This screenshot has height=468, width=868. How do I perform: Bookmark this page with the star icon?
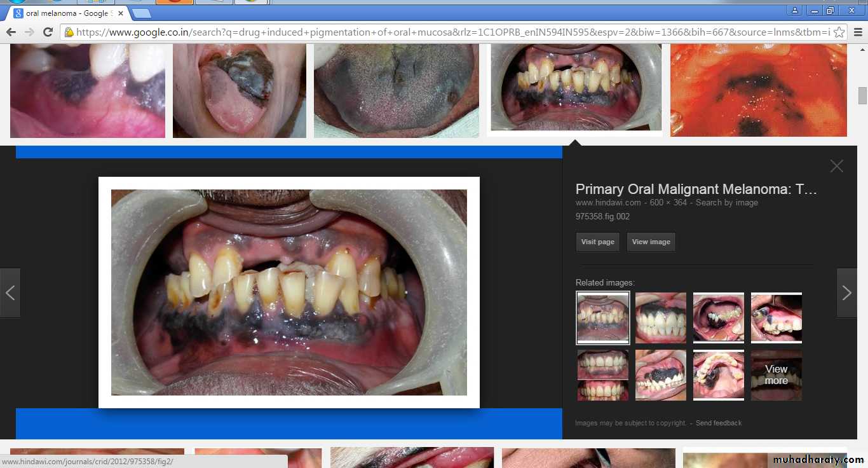pyautogui.click(x=839, y=32)
